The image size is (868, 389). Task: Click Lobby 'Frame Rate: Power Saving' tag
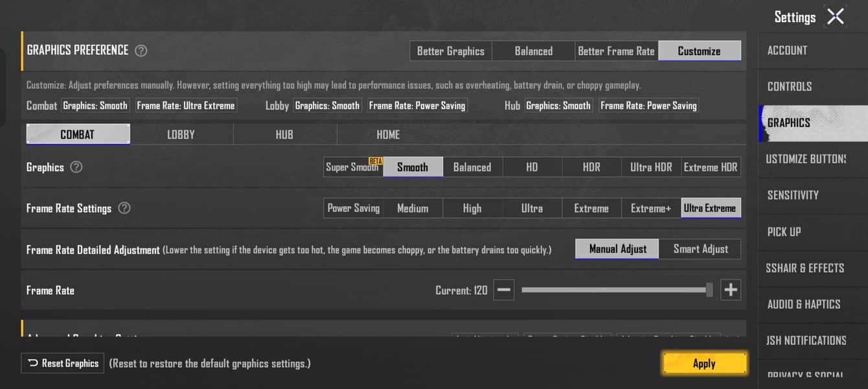pyautogui.click(x=417, y=106)
